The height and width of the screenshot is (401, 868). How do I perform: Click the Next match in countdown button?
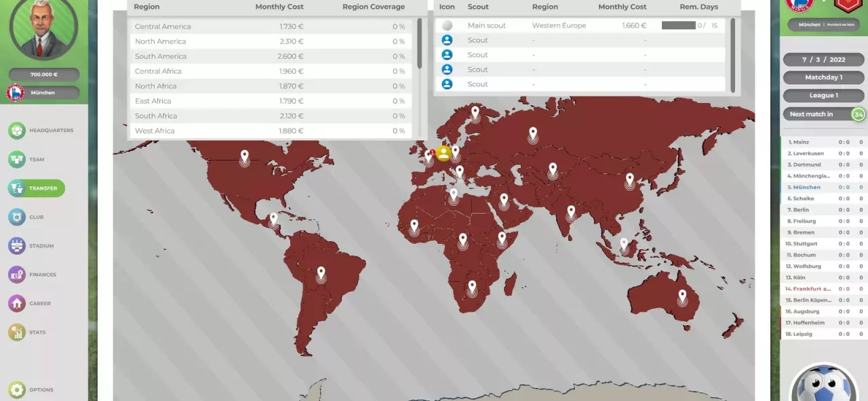pyautogui.click(x=824, y=114)
